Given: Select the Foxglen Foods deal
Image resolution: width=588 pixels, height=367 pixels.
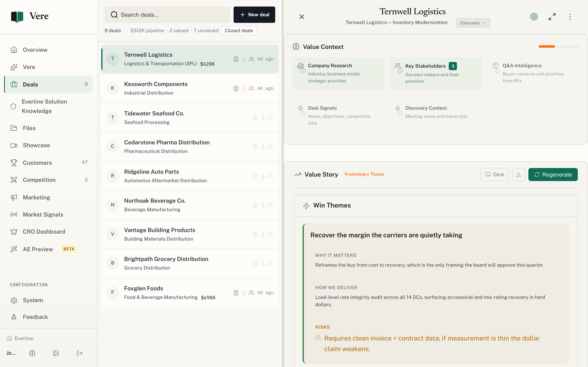Looking at the screenshot, I should (x=190, y=293).
